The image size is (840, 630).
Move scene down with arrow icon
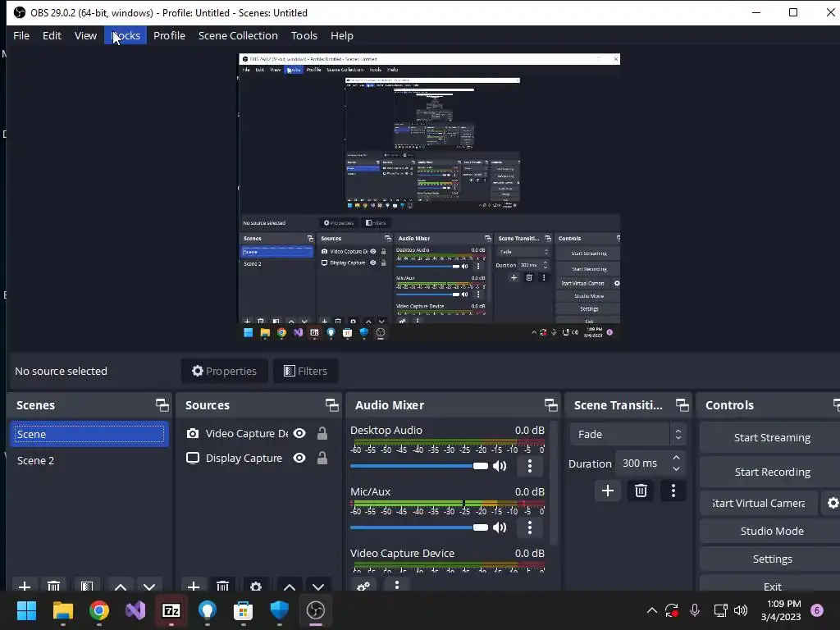point(149,586)
